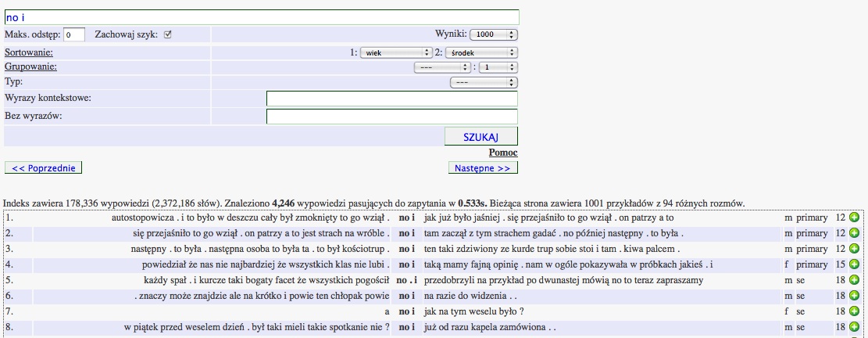Image resolution: width=868 pixels, height=338 pixels.
Task: Click the 'Sortowanie:' link
Action: pos(29,52)
